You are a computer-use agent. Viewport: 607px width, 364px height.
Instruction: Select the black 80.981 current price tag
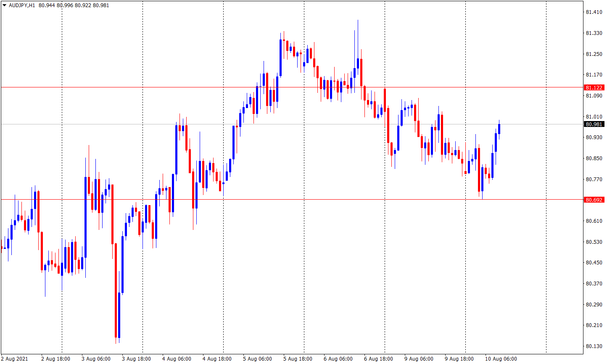[594, 124]
